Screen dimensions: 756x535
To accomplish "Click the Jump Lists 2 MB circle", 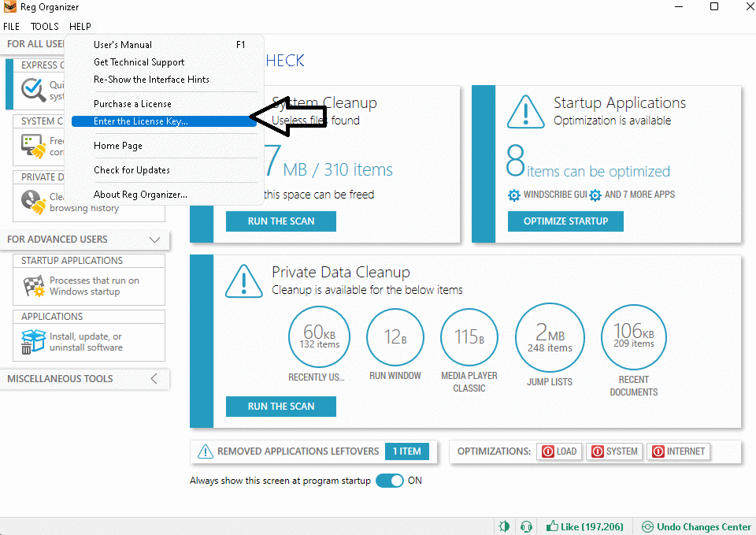I will click(x=550, y=337).
